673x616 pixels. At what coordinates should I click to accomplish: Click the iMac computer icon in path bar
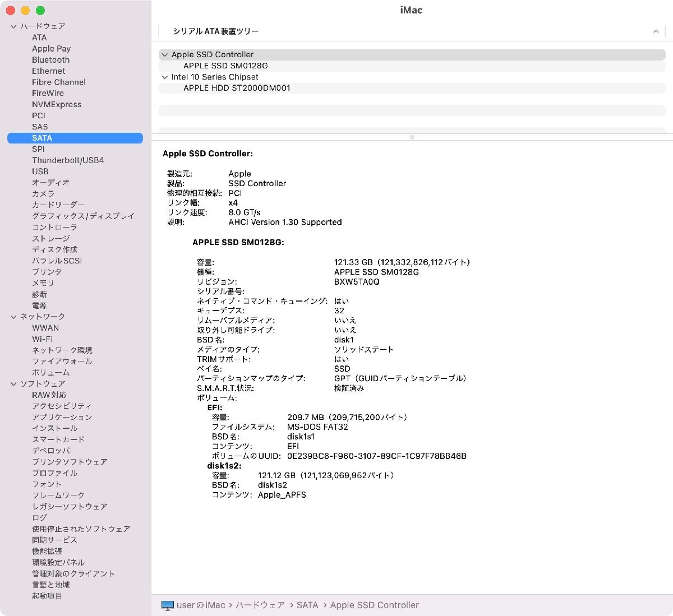click(x=168, y=605)
